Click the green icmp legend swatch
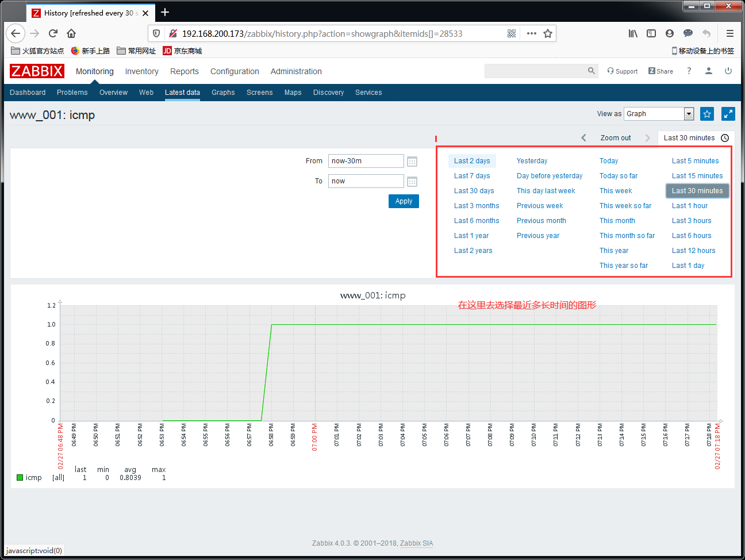 pos(20,478)
